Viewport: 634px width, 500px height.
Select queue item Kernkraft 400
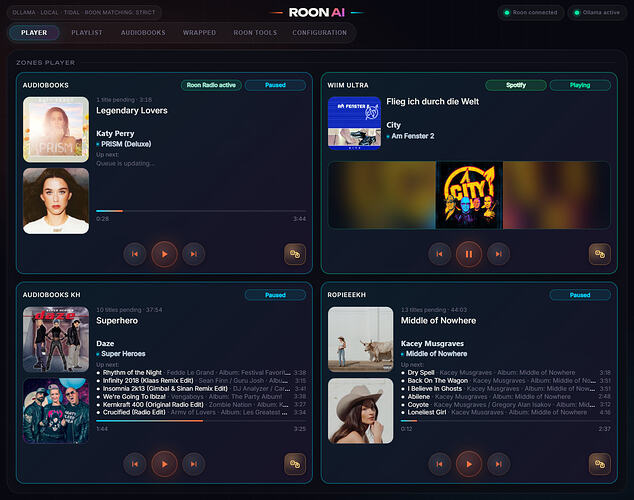(x=201, y=405)
